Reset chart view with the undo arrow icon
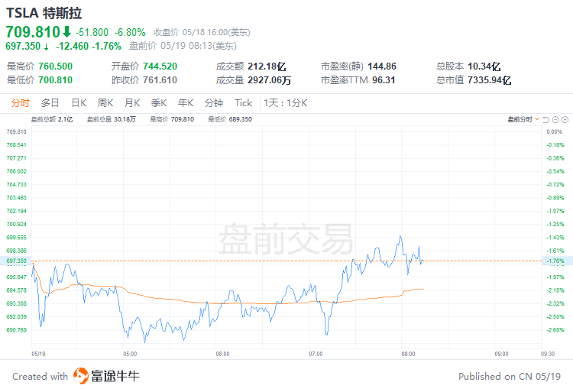573x392 pixels. pos(546,119)
